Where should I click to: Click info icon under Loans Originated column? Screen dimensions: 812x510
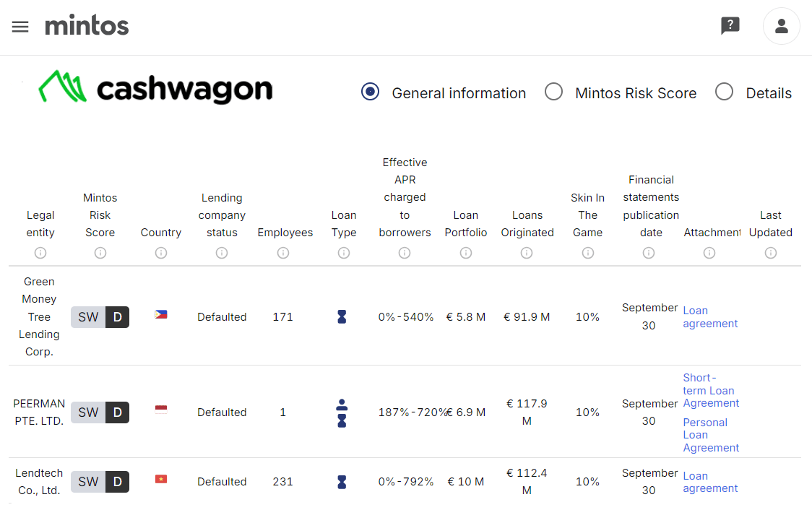(x=527, y=253)
